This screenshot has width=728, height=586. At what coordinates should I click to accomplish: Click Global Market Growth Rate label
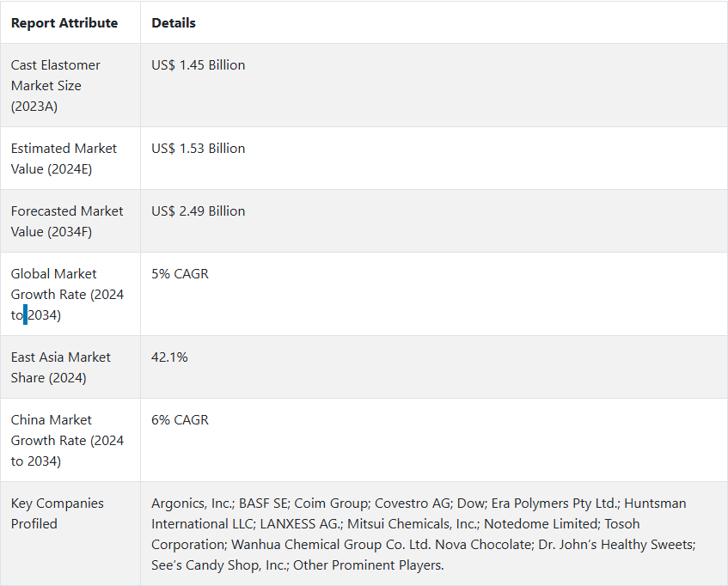(x=67, y=294)
